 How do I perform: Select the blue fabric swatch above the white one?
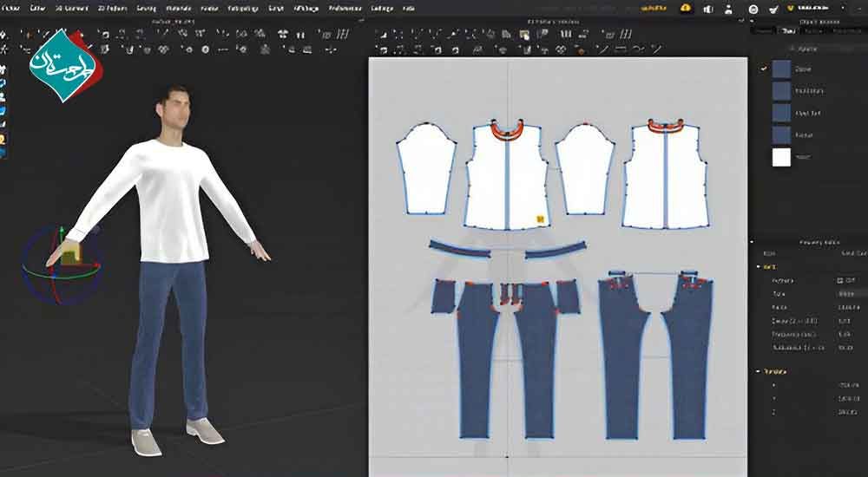781,135
